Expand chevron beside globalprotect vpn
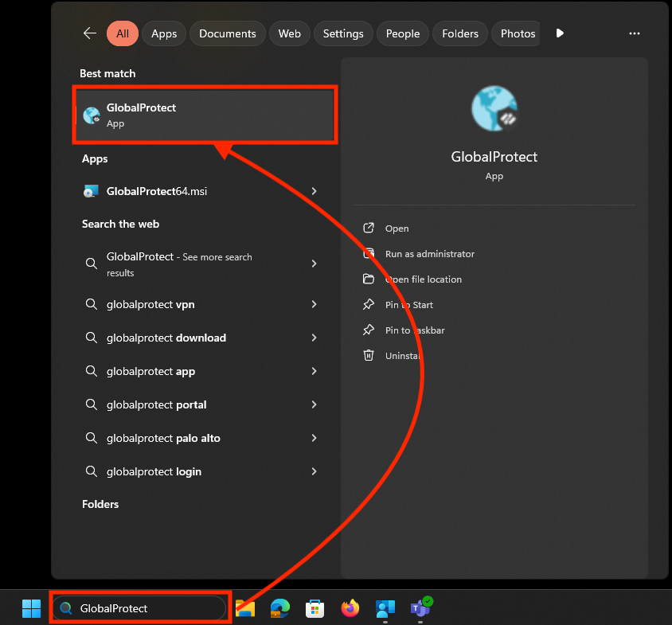This screenshot has height=625, width=672. 315,304
